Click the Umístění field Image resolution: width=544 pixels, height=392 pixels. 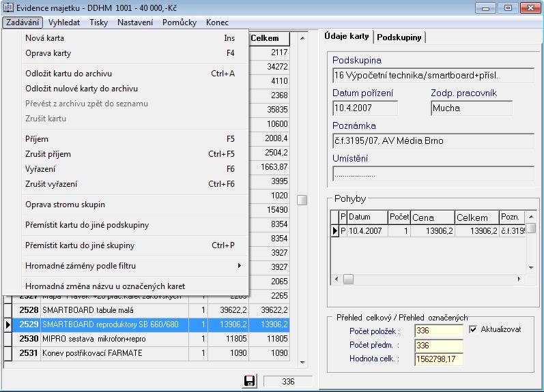coord(433,173)
